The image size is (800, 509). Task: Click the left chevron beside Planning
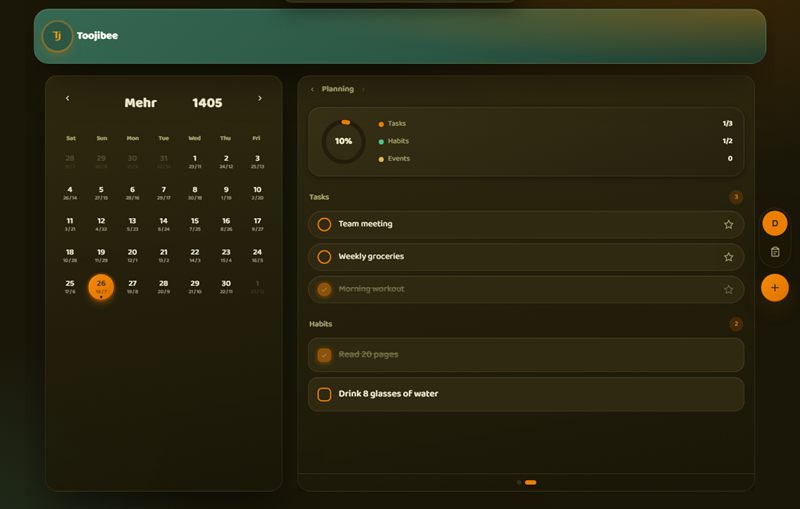(312, 89)
